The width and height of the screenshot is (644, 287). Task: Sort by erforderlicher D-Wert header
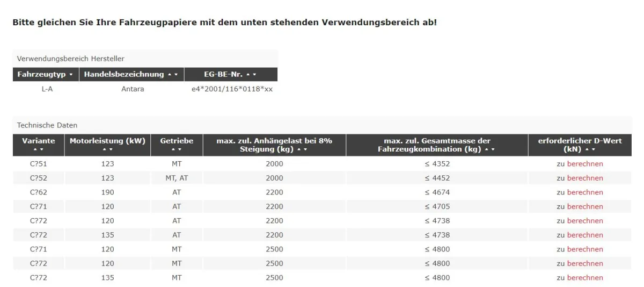pyautogui.click(x=580, y=145)
